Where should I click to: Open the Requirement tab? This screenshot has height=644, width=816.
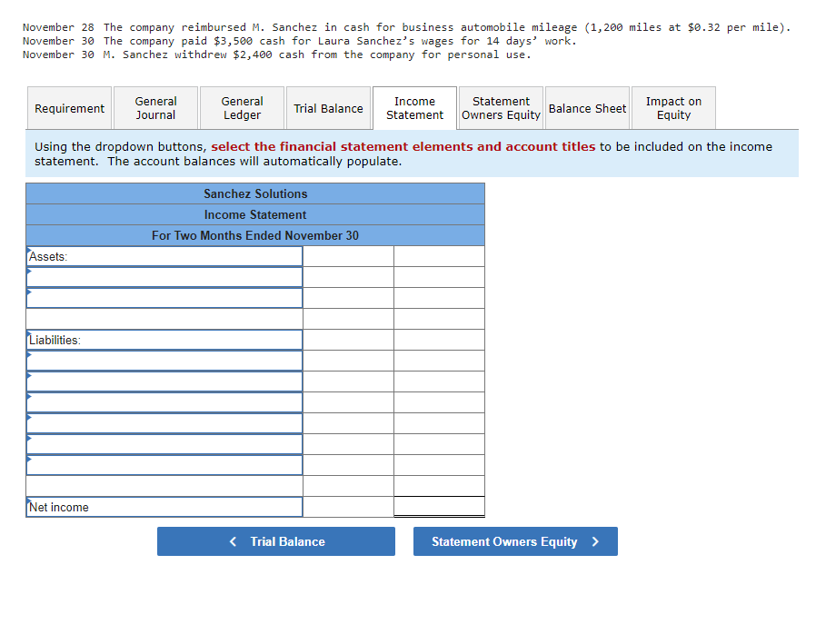tap(69, 108)
